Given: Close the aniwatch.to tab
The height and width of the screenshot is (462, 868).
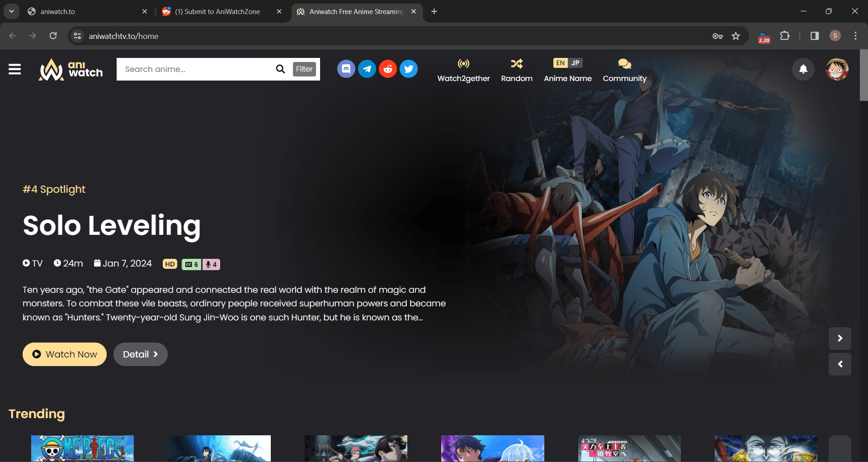Looking at the screenshot, I should (x=145, y=11).
